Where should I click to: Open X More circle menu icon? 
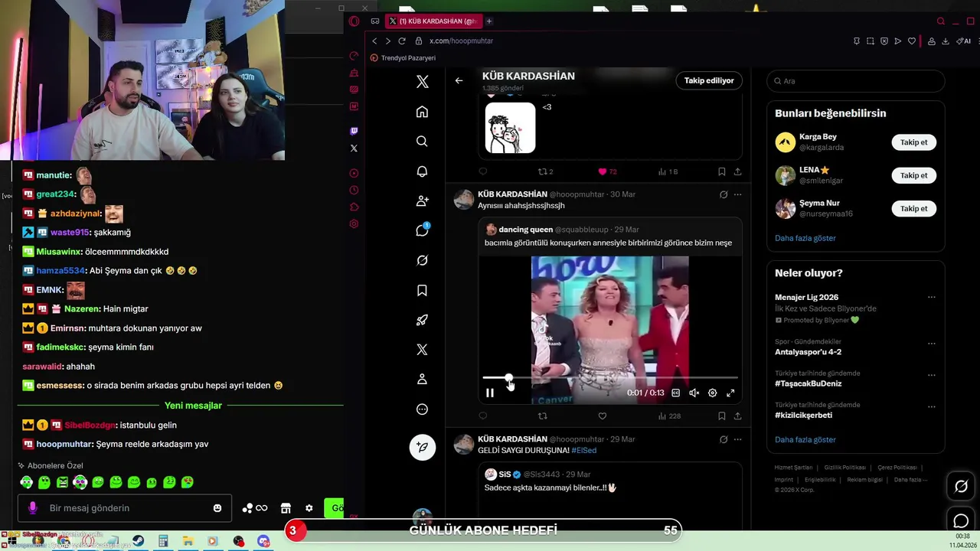pos(422,409)
